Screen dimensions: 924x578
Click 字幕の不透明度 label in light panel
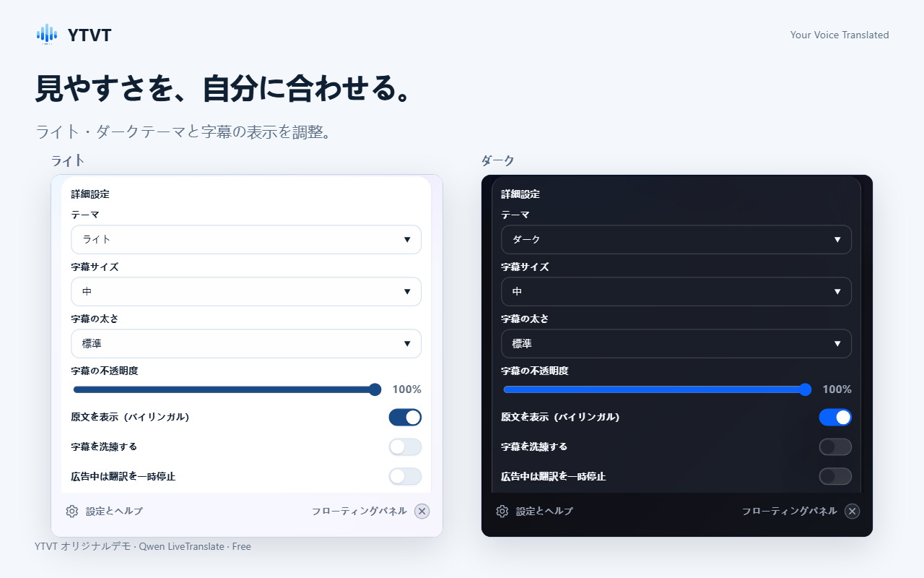point(105,371)
